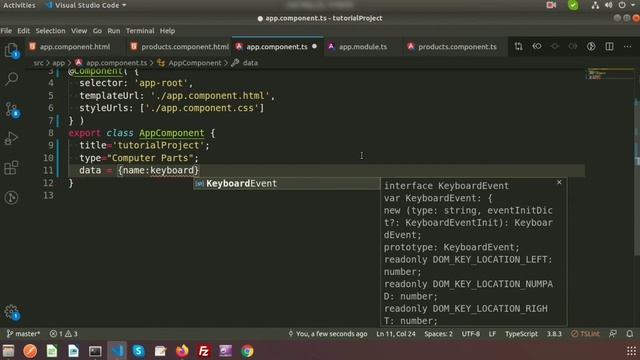Open the system power menu icon
Viewport: 640px width, 360px height.
[622, 5]
